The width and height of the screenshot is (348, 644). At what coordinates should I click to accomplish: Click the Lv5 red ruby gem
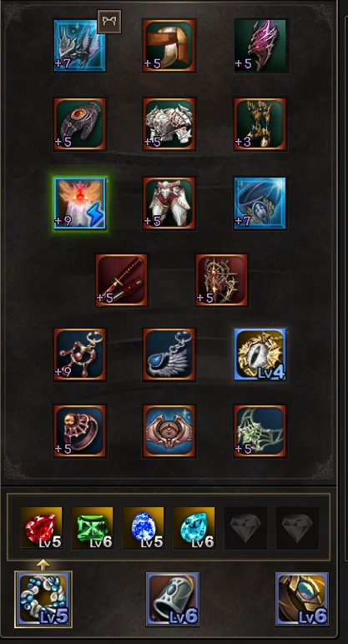42,528
